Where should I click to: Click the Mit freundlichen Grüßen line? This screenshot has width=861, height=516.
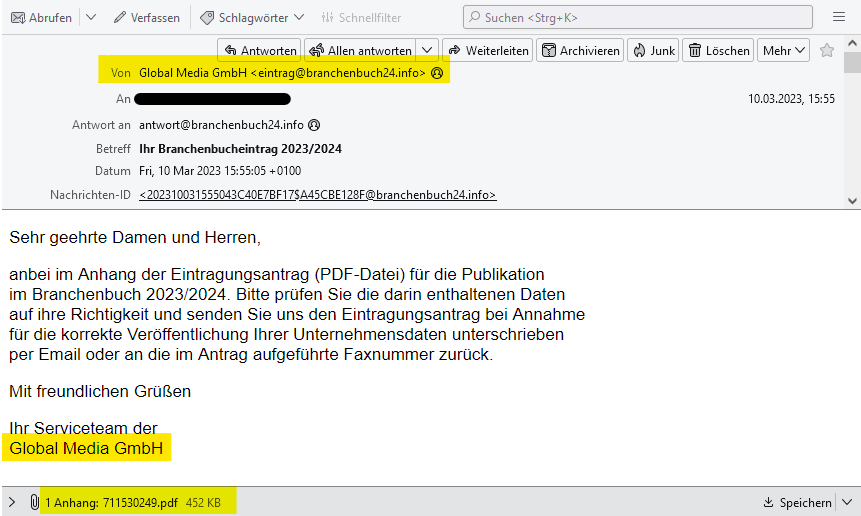100,391
